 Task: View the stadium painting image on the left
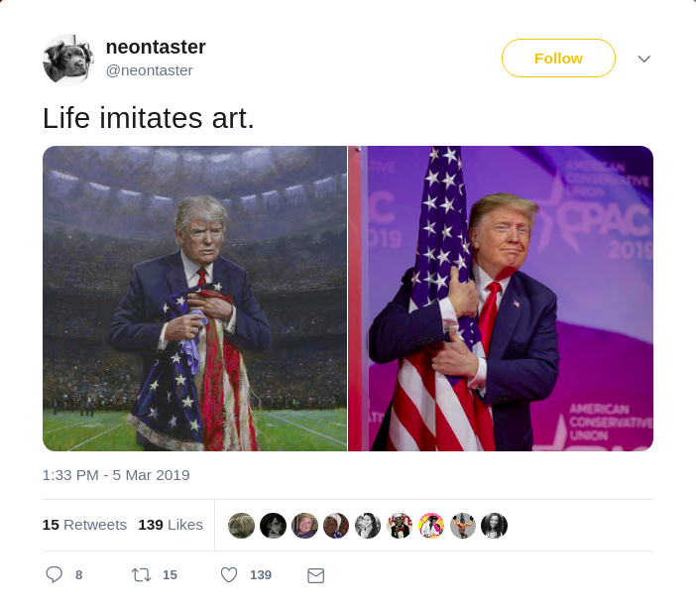tap(195, 299)
